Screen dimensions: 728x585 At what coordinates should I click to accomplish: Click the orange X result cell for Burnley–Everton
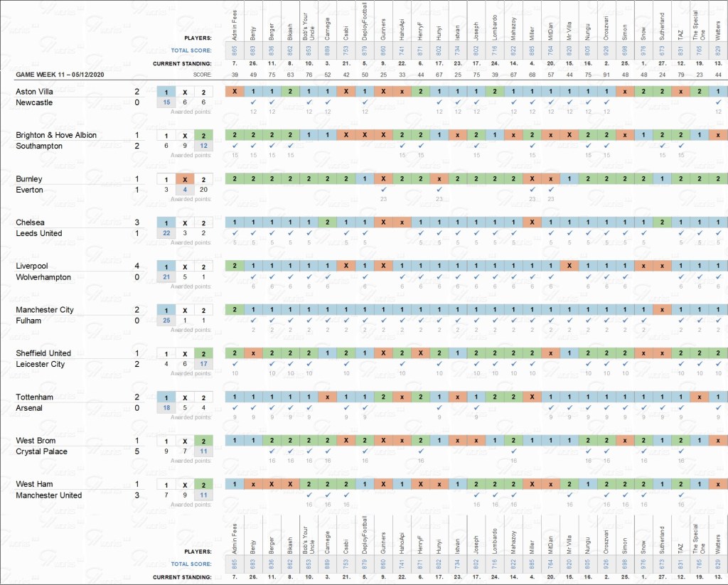184,179
